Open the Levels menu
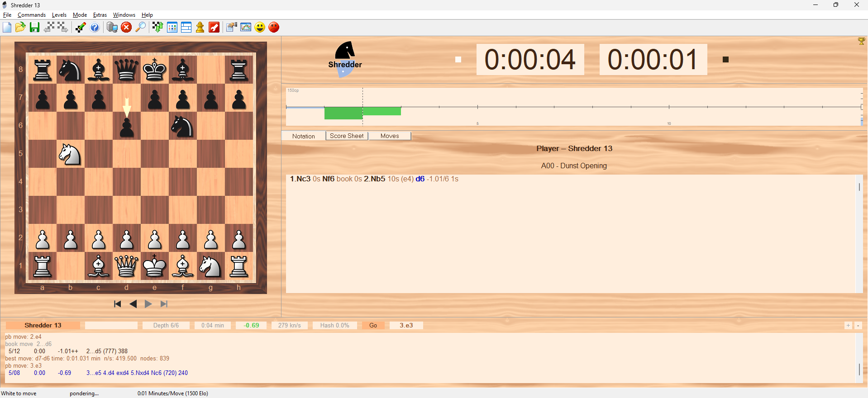 coord(59,15)
